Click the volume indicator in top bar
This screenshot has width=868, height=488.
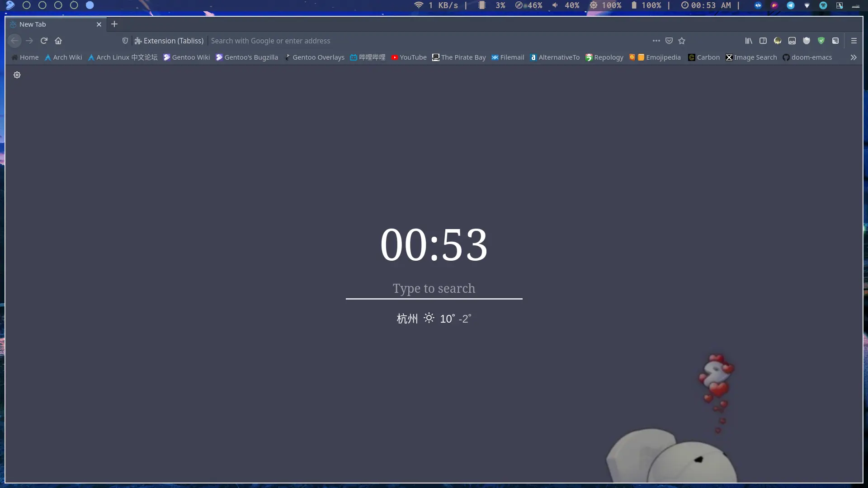point(565,5)
